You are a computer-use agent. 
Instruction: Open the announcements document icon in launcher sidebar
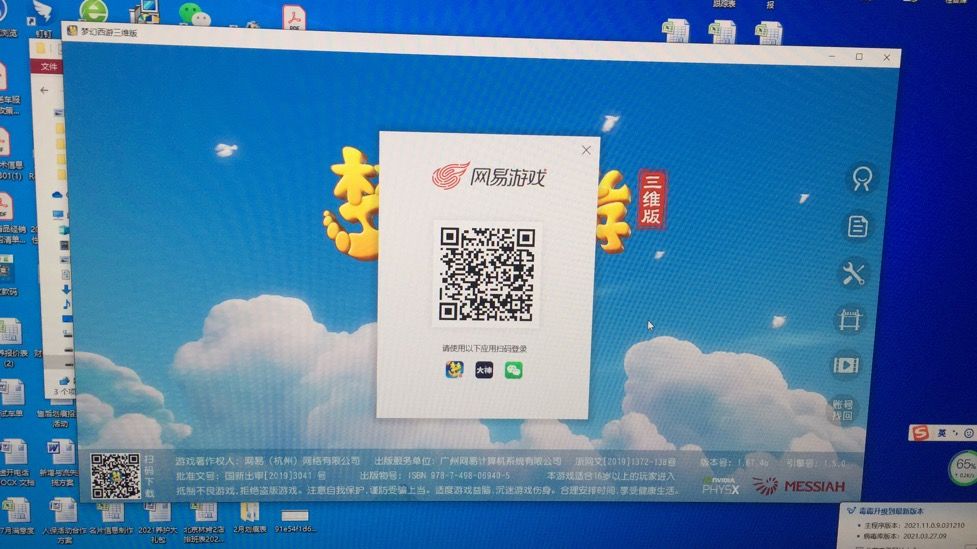pos(857,226)
